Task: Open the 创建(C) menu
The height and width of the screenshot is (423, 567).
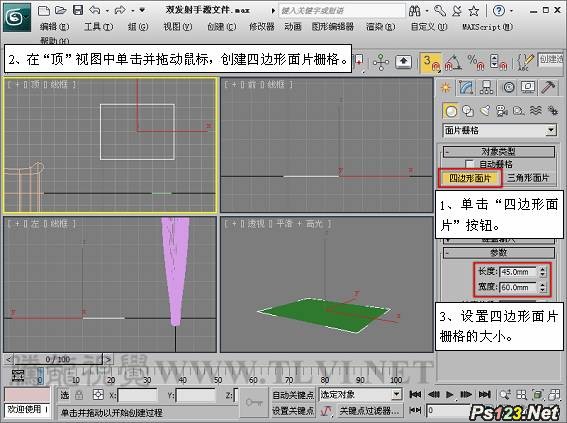Action: coord(221,26)
